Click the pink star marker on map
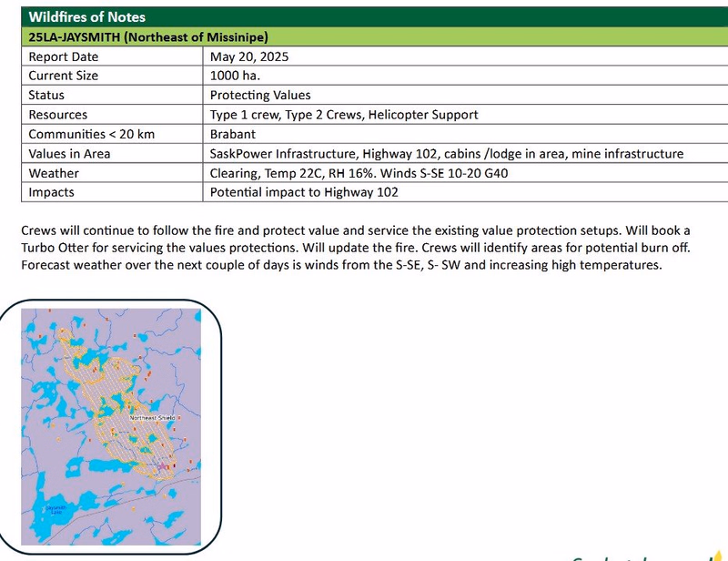Viewport: 728px width, 561px height. [162, 465]
